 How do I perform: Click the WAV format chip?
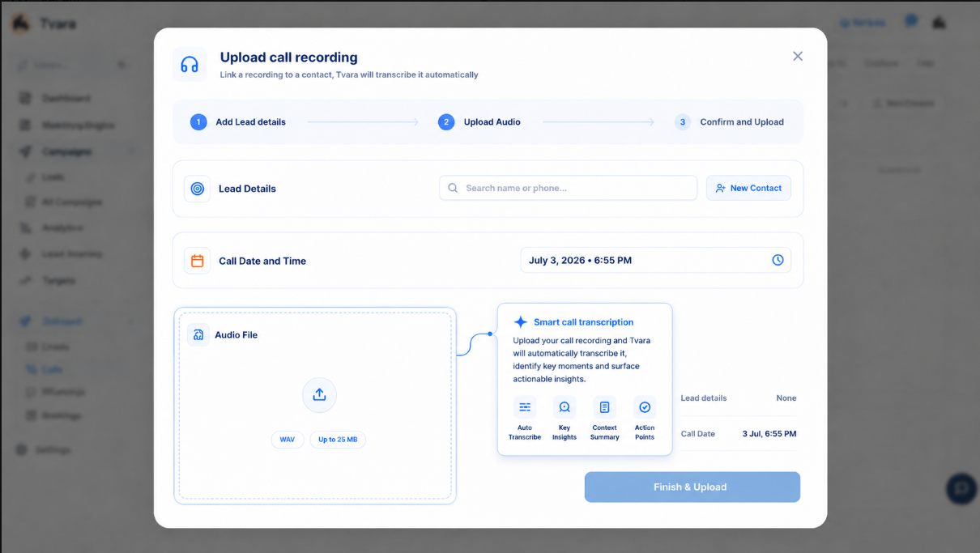click(288, 440)
